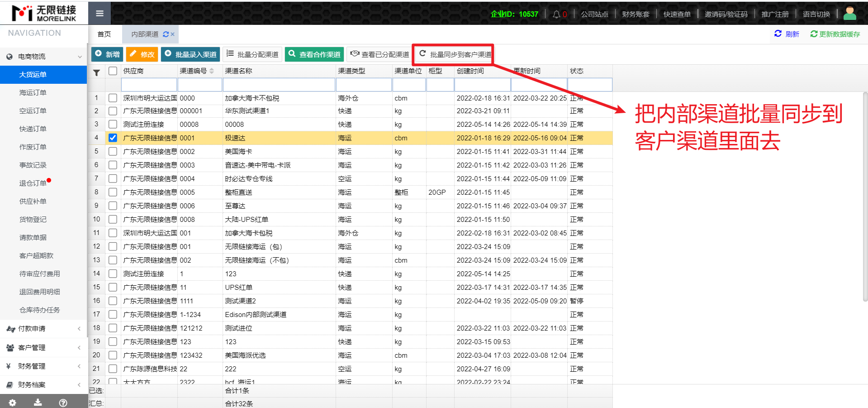Click the reload icon on 内部渠道 tab
This screenshot has height=408, width=868.
click(x=166, y=34)
